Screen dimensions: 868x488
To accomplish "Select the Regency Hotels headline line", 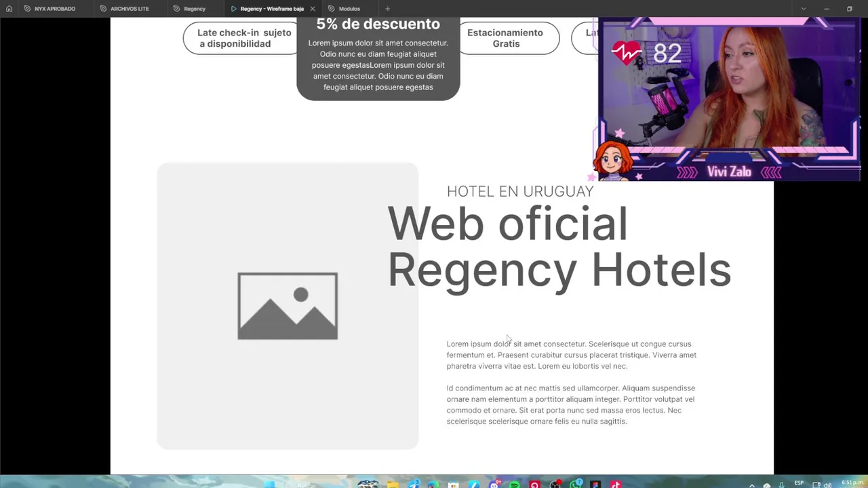I will point(559,271).
